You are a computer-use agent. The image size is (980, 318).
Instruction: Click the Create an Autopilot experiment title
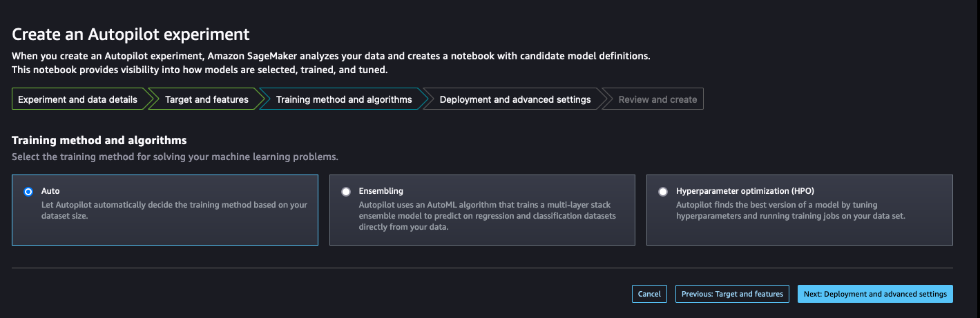point(131,34)
